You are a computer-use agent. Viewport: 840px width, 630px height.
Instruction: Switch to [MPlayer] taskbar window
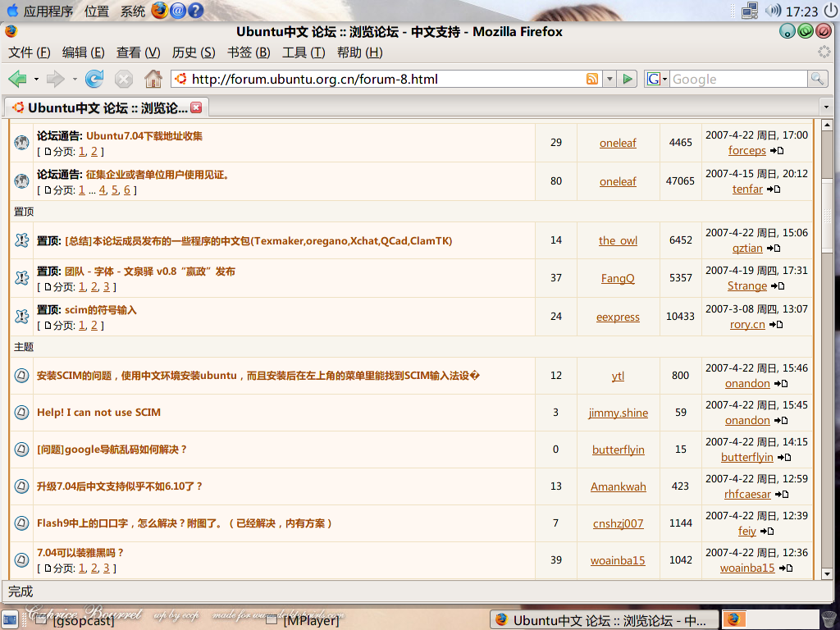point(304,620)
